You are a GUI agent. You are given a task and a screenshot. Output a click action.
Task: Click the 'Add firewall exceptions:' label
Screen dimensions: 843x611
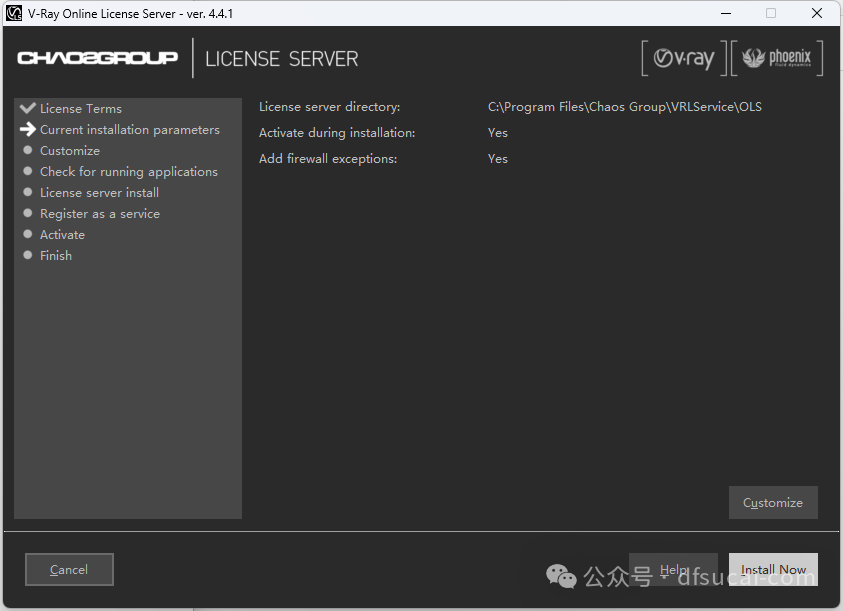point(328,159)
